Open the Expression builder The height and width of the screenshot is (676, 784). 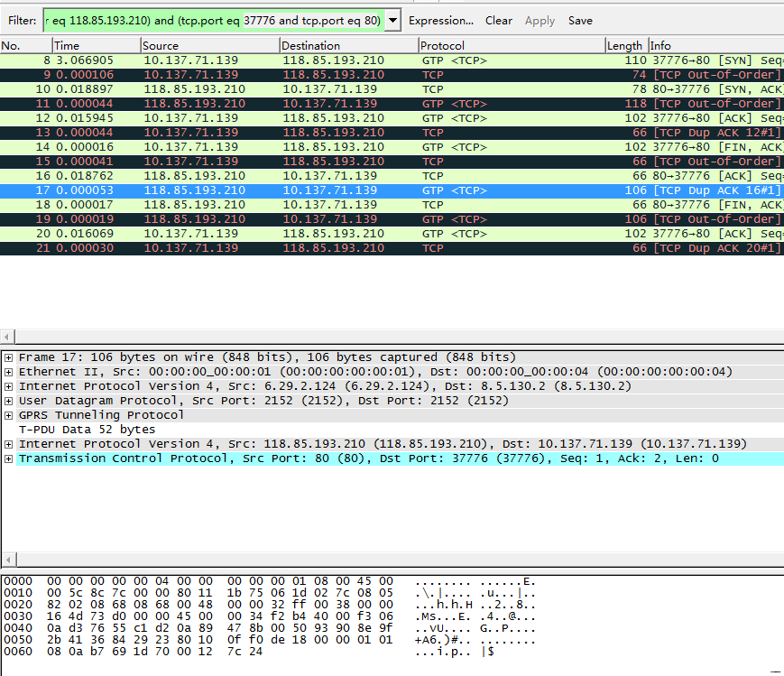tap(441, 20)
